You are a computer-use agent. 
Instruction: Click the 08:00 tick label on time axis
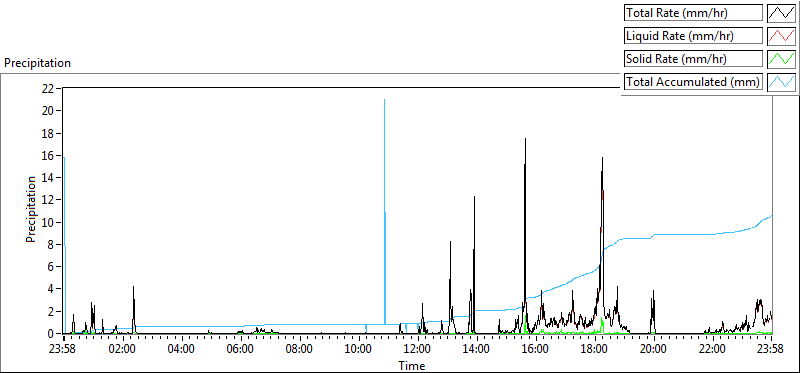coord(300,350)
